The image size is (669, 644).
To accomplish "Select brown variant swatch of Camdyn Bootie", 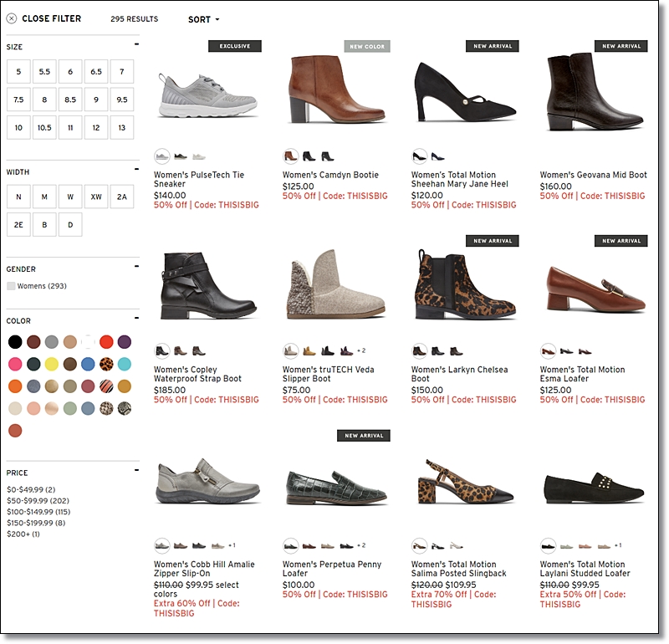I will click(290, 156).
